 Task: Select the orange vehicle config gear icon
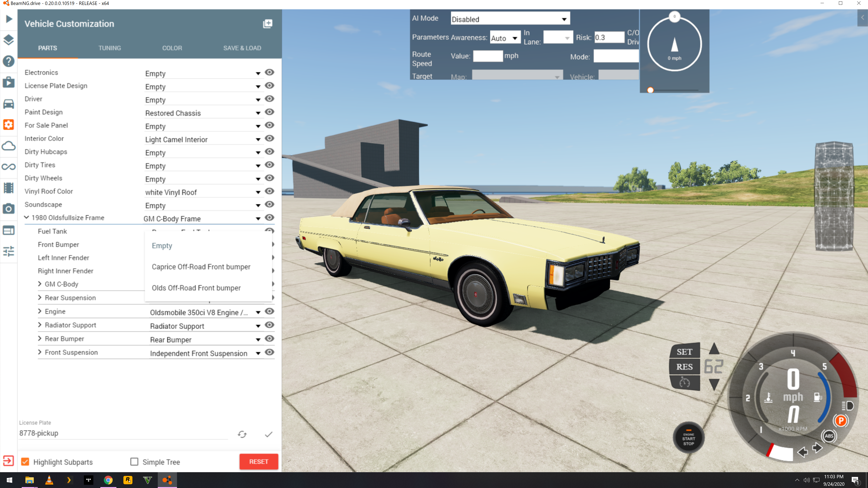(x=9, y=125)
